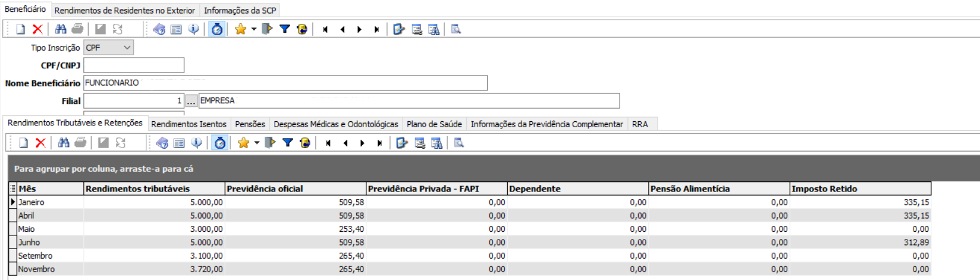
Task: Open the Informações da SCP tab
Action: [x=240, y=11]
